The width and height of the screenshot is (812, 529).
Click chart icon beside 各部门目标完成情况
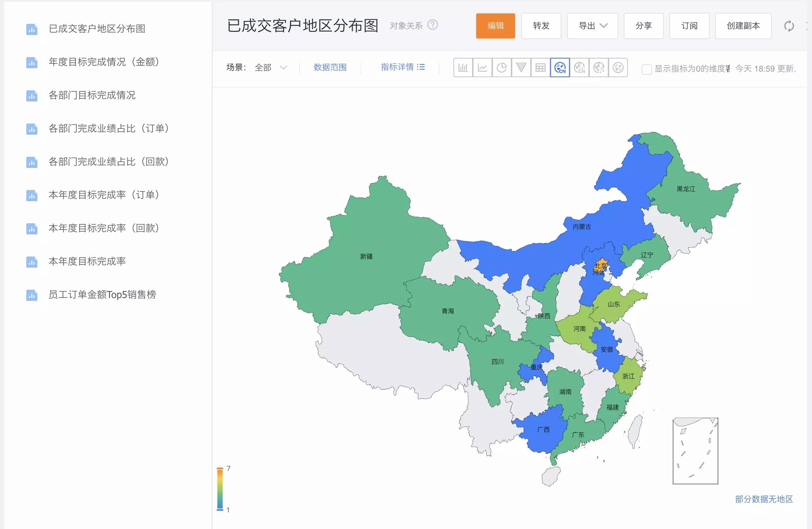32,96
